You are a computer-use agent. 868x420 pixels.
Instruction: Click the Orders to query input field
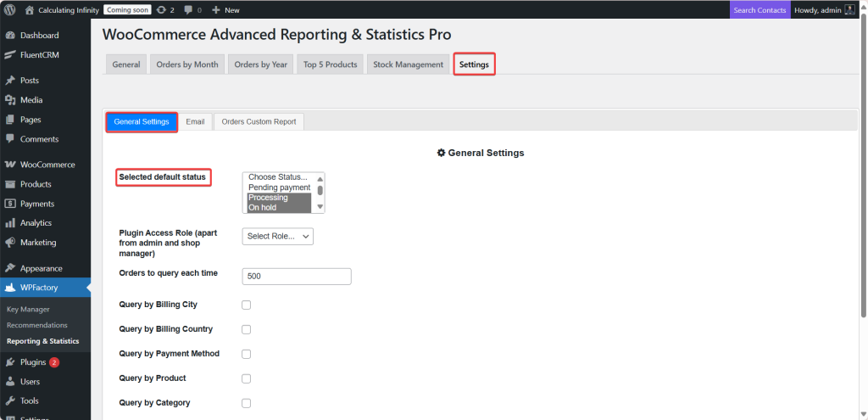(x=297, y=277)
